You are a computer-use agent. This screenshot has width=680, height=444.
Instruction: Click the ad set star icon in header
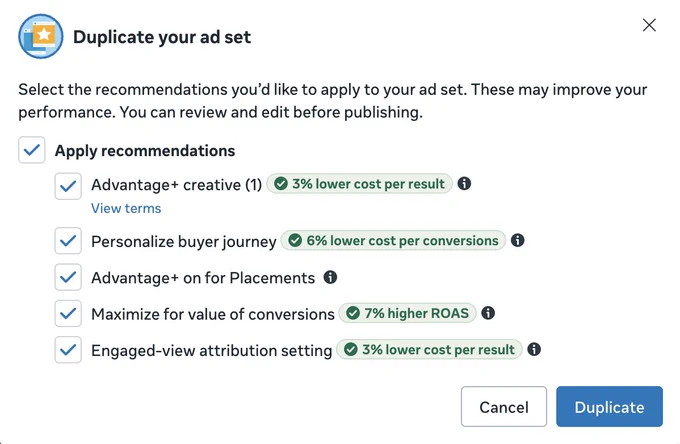click(x=41, y=36)
